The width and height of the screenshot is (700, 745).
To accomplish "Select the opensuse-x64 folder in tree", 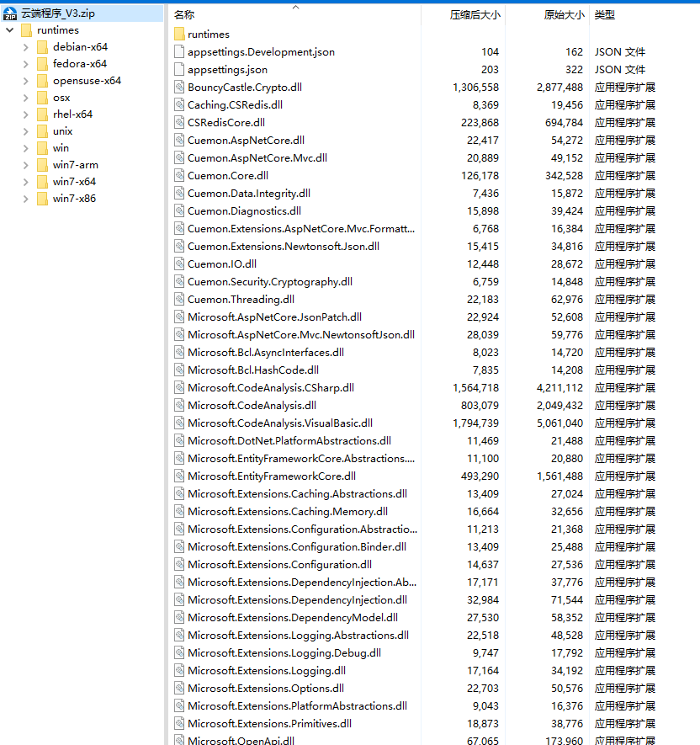I will pos(87,81).
